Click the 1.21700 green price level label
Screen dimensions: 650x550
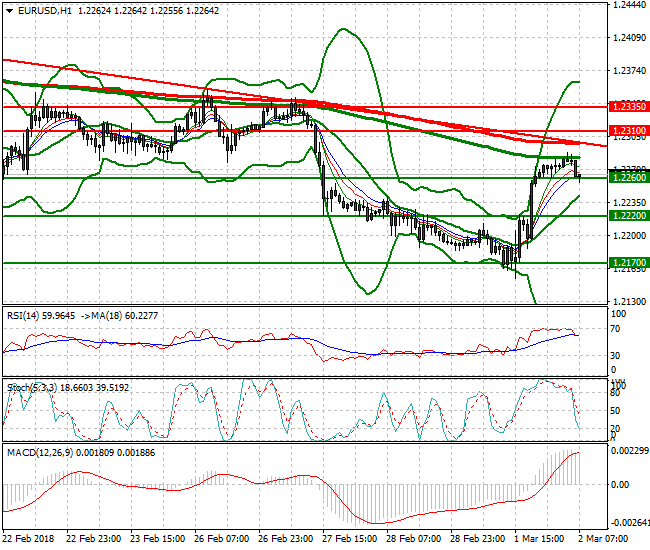click(x=629, y=263)
